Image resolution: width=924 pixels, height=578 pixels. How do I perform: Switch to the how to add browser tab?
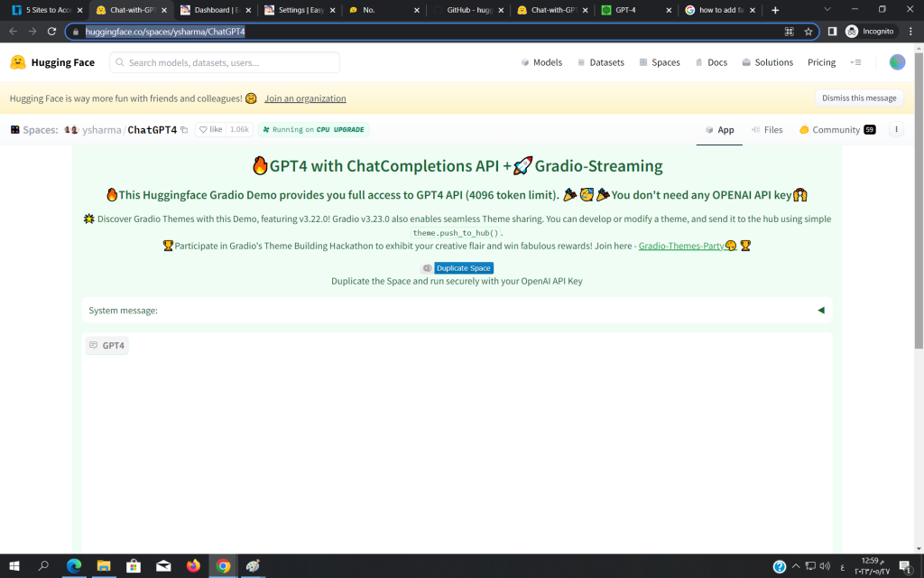[x=721, y=10]
